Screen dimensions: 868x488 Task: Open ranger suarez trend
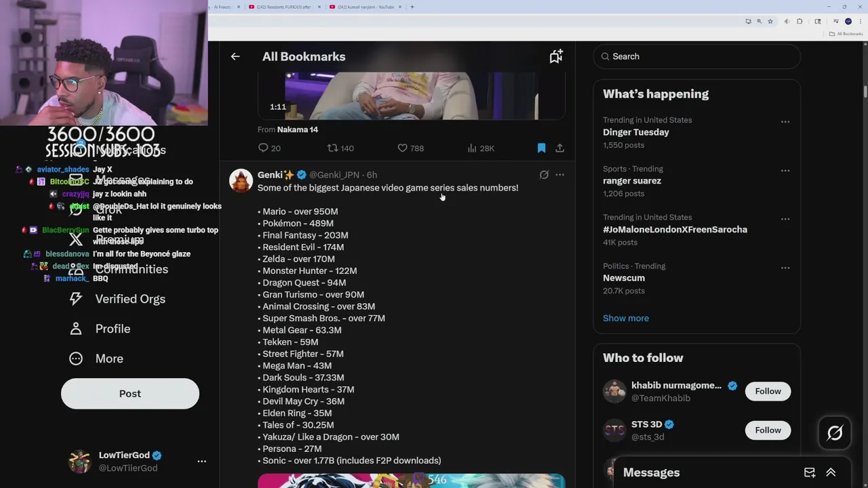tap(632, 181)
